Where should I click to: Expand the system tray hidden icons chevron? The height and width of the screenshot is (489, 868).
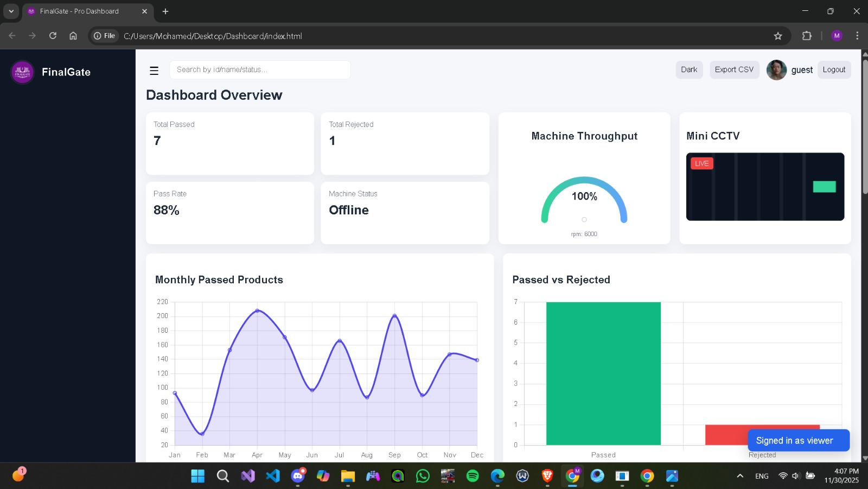coord(740,476)
